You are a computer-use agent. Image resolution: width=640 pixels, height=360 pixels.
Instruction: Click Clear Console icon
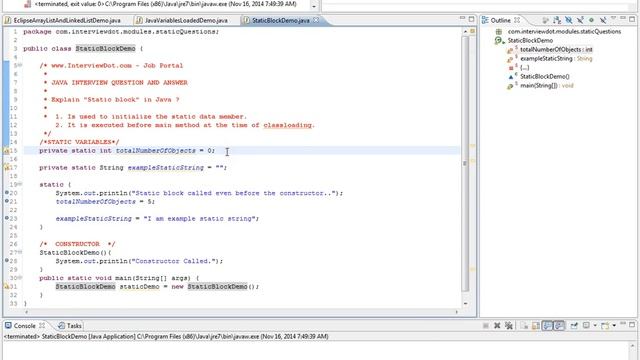(x=524, y=325)
